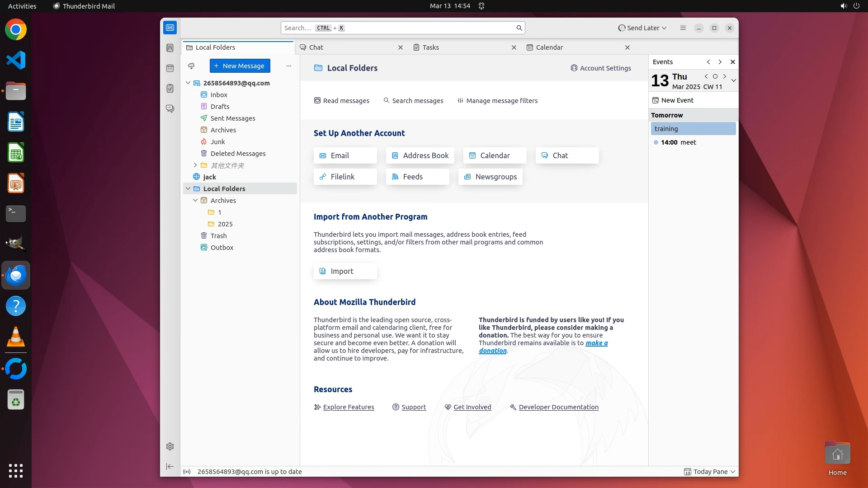The image size is (868, 488).
Task: Open the Tasks space in the sidebar
Action: pyautogui.click(x=170, y=89)
